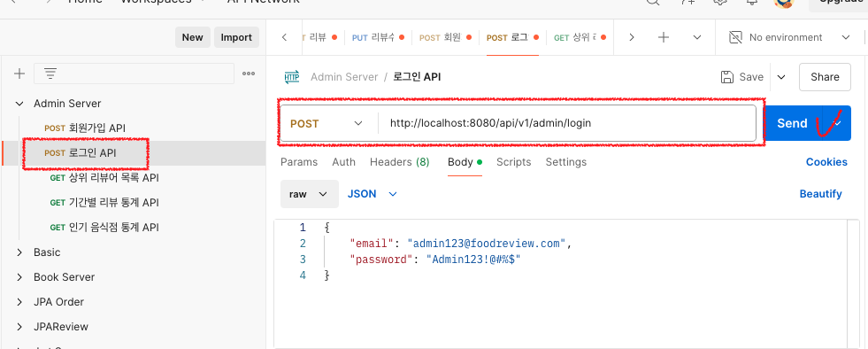Open the raw body type dropdown
This screenshot has height=349, width=868.
310,194
